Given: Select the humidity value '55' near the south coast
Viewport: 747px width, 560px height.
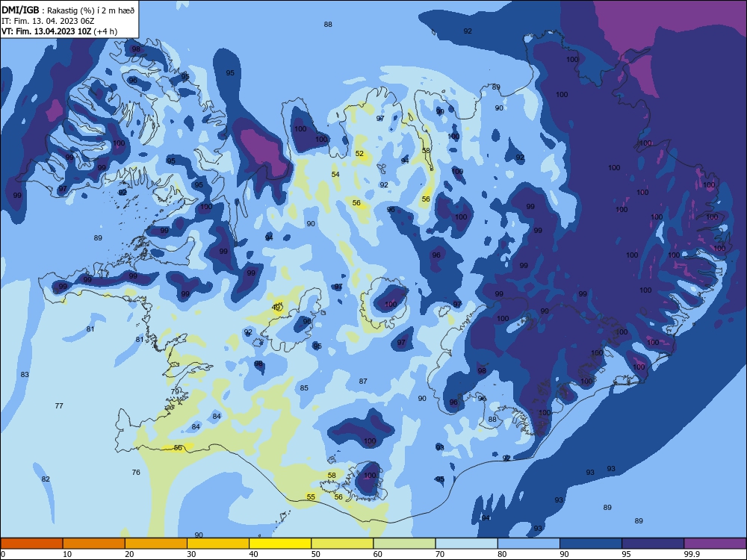Looking at the screenshot, I should [311, 497].
